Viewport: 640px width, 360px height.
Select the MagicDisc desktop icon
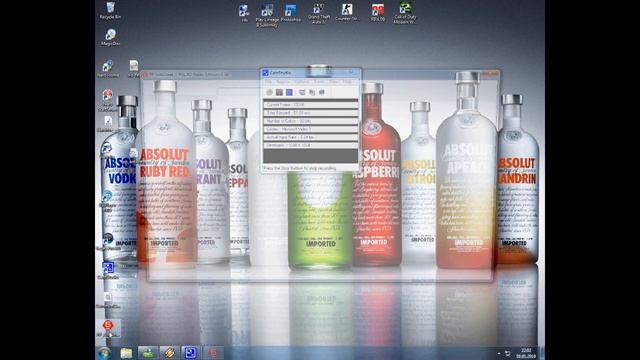(x=110, y=37)
